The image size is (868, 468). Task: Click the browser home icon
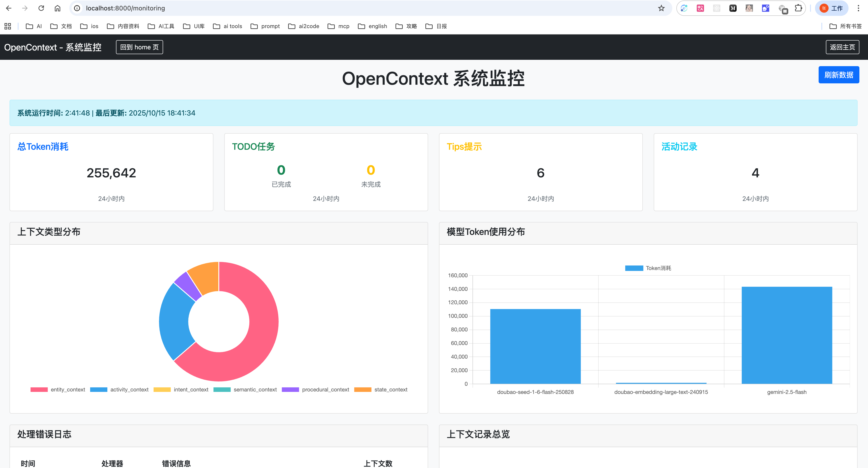[x=58, y=8]
